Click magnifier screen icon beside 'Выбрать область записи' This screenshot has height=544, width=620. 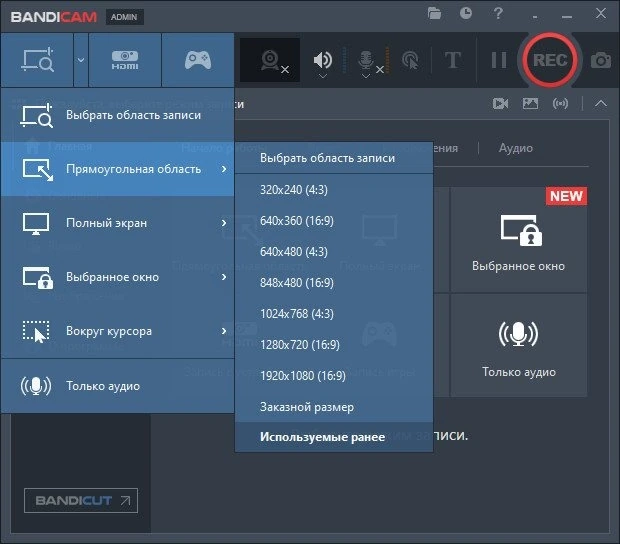(36, 115)
